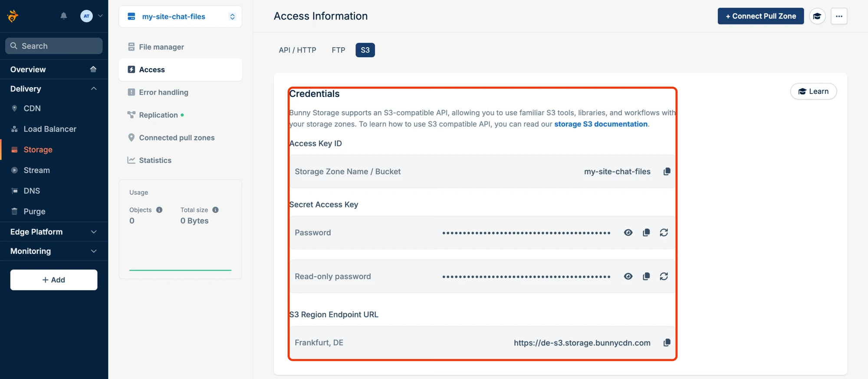Open Error handling settings
This screenshot has height=379, width=868.
[x=180, y=92]
